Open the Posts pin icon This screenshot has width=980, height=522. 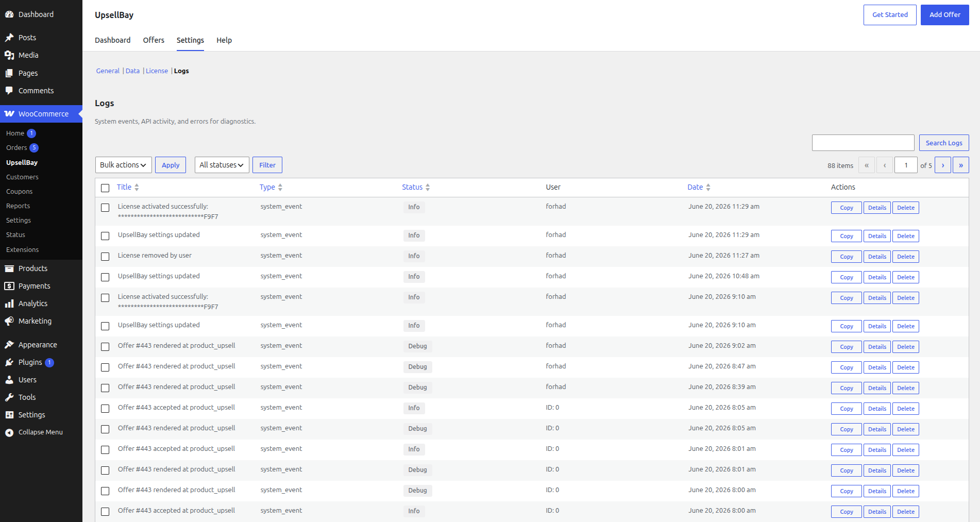click(x=9, y=38)
